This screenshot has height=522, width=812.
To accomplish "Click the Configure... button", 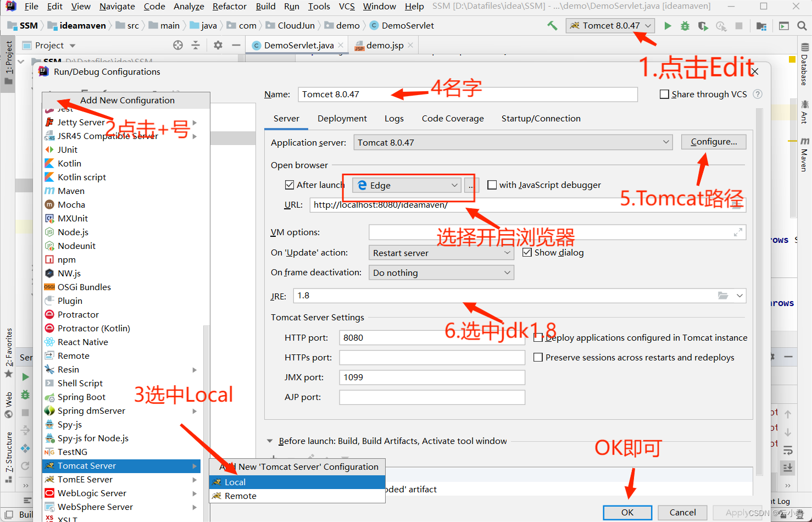I will (x=714, y=142).
